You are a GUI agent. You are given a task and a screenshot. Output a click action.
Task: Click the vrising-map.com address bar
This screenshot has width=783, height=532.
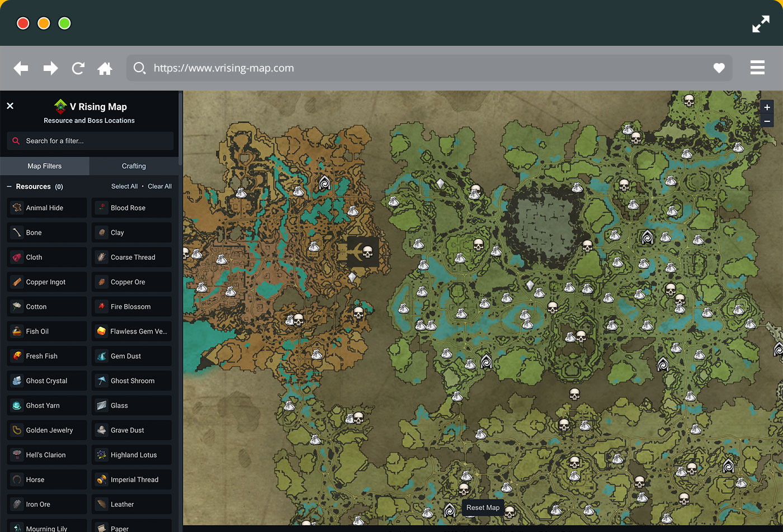[429, 68]
